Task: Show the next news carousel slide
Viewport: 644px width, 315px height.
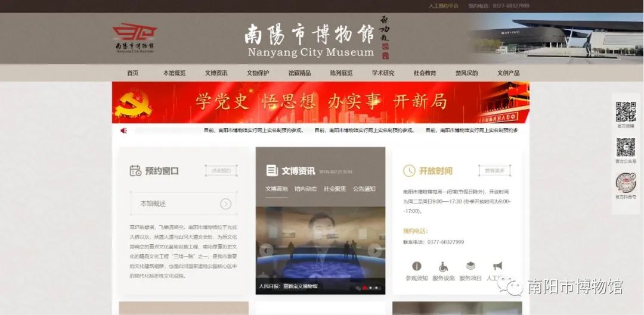Action: (x=374, y=250)
